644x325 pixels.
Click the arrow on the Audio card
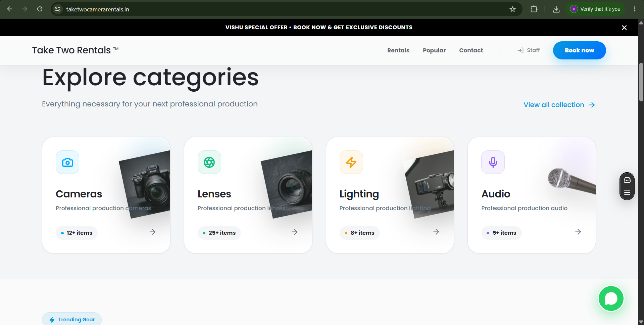click(x=578, y=232)
